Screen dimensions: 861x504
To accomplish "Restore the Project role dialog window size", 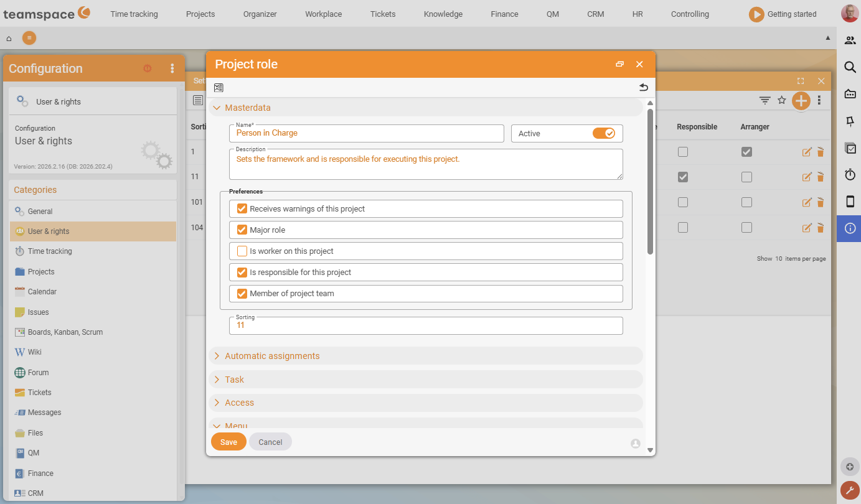I will (x=619, y=64).
